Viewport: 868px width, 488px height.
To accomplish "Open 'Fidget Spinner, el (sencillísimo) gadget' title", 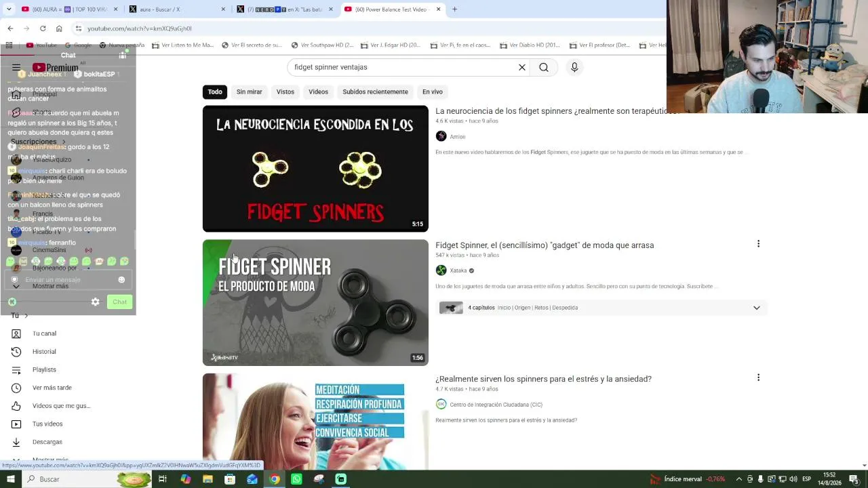I will pyautogui.click(x=545, y=245).
